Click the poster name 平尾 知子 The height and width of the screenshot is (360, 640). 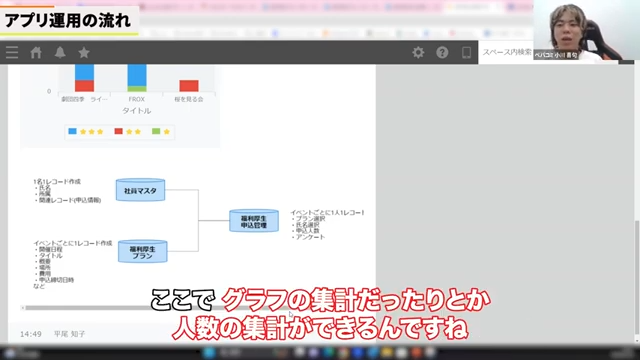tap(69, 334)
